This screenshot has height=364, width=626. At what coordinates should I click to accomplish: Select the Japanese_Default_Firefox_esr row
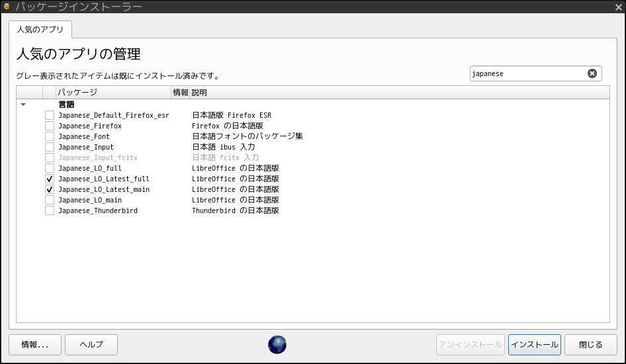tap(313, 115)
